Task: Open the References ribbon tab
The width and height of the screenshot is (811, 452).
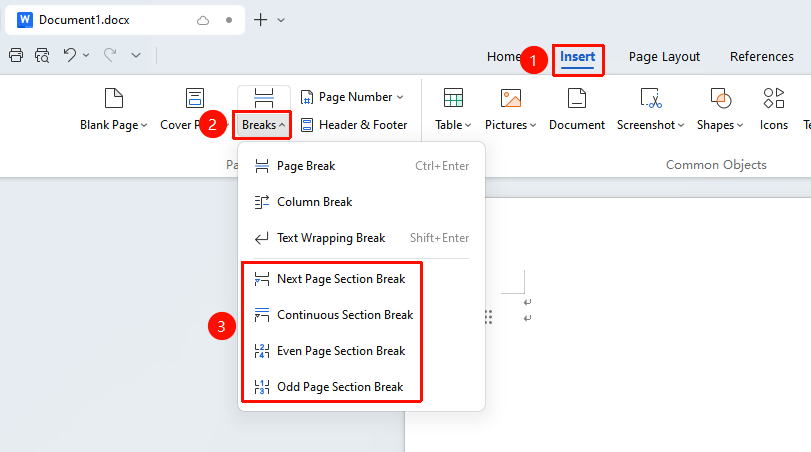Action: [761, 56]
